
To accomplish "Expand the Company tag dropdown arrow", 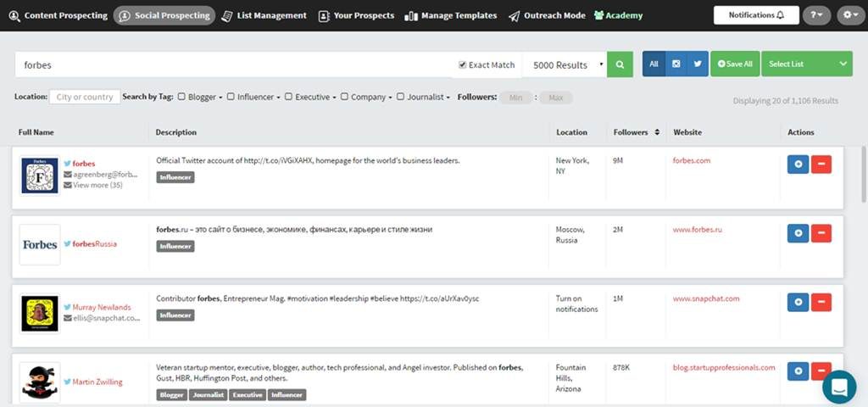I will pyautogui.click(x=390, y=98).
